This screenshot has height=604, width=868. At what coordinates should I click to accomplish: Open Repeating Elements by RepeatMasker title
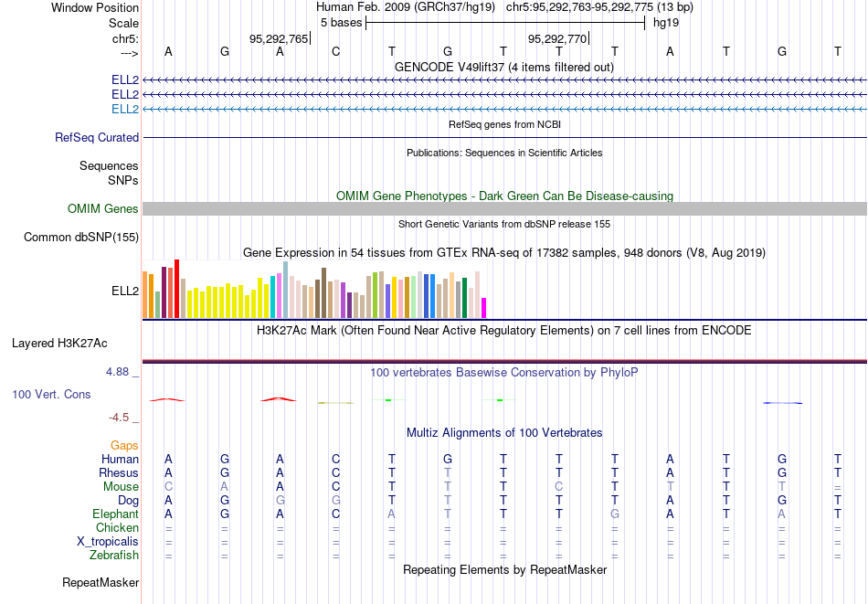tap(504, 569)
